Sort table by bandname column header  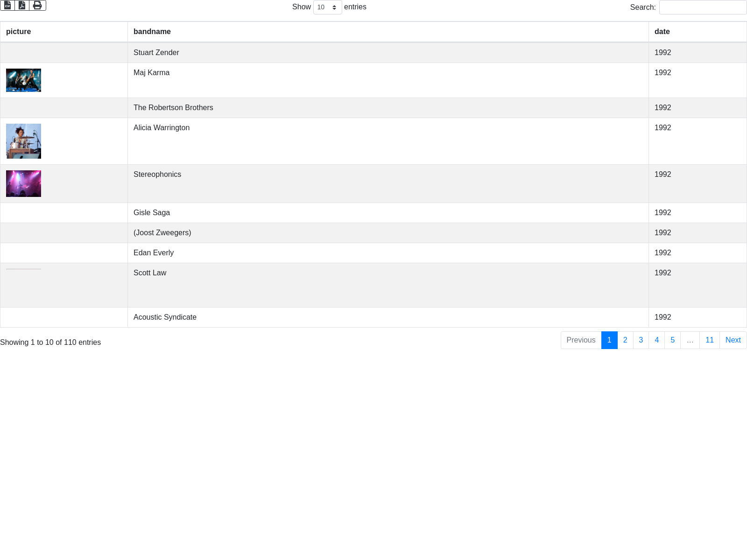152,32
